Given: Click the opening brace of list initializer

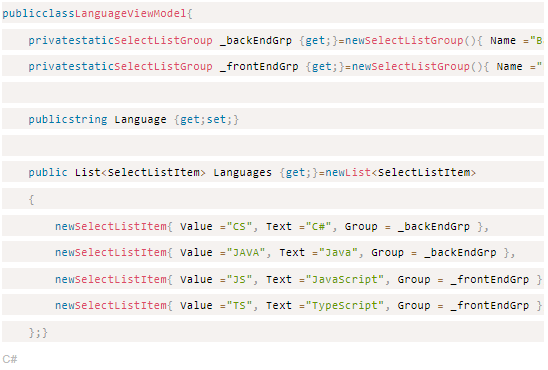Looking at the screenshot, I should tap(31, 199).
